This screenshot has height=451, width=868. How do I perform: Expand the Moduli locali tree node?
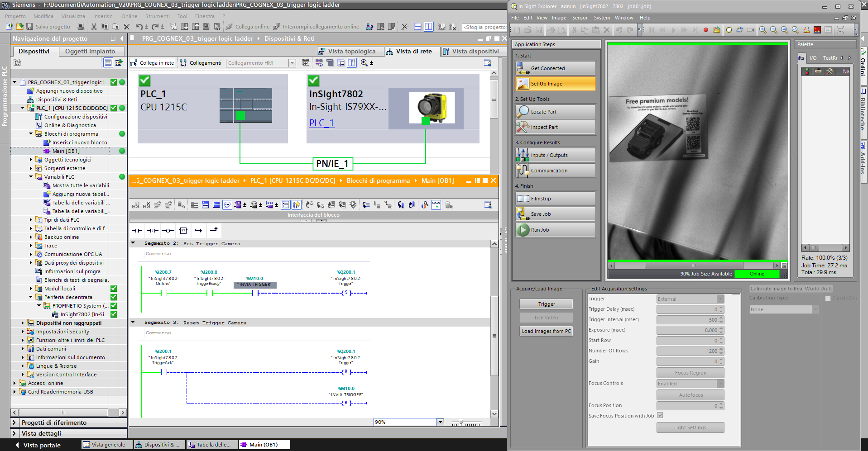tap(31, 289)
